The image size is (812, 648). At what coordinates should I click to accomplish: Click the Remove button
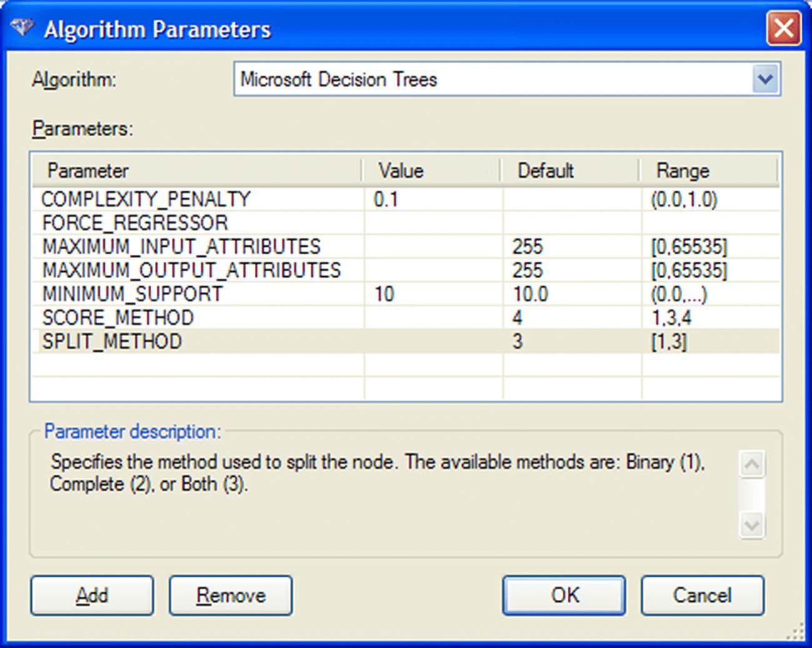click(x=230, y=596)
